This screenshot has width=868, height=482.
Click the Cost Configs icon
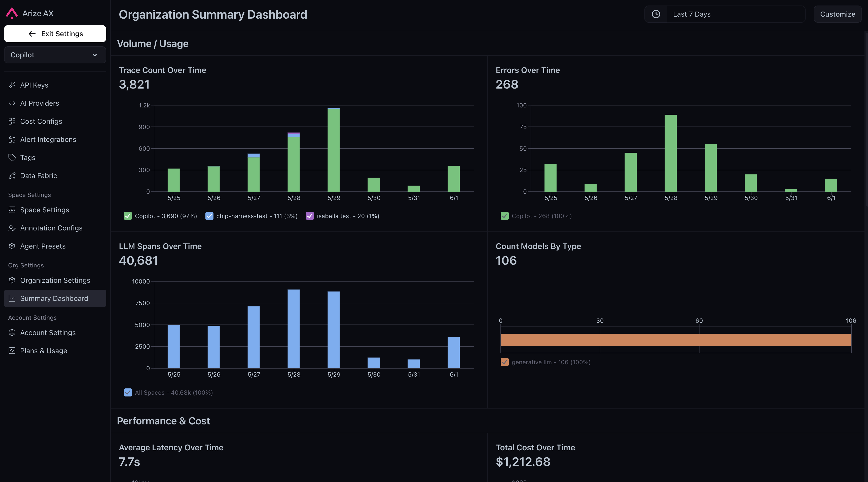click(12, 121)
